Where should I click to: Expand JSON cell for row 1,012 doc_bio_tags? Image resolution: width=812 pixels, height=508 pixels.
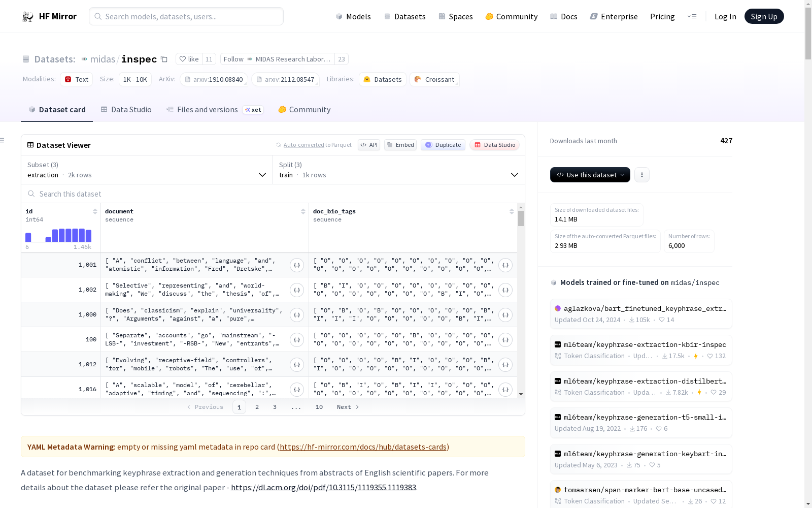tap(505, 365)
